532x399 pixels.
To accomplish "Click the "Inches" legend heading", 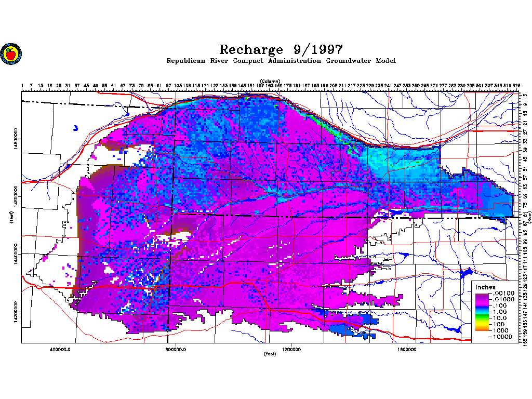I will coord(485,287).
